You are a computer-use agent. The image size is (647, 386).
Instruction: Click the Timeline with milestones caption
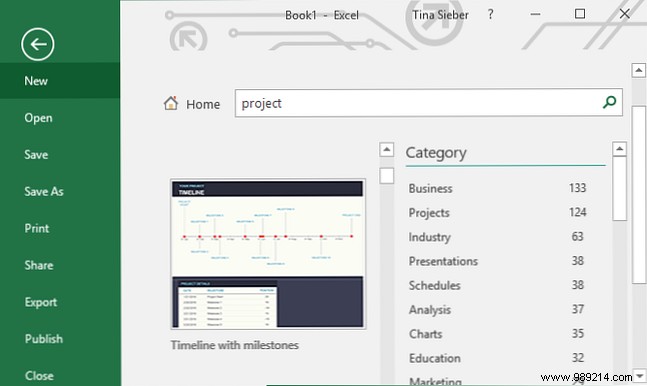pos(234,345)
